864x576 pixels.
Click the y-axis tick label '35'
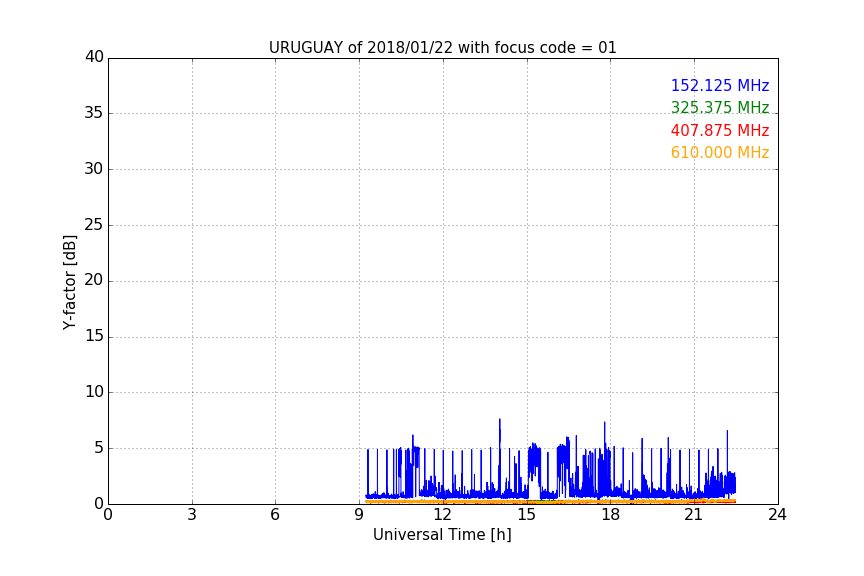coord(94,113)
